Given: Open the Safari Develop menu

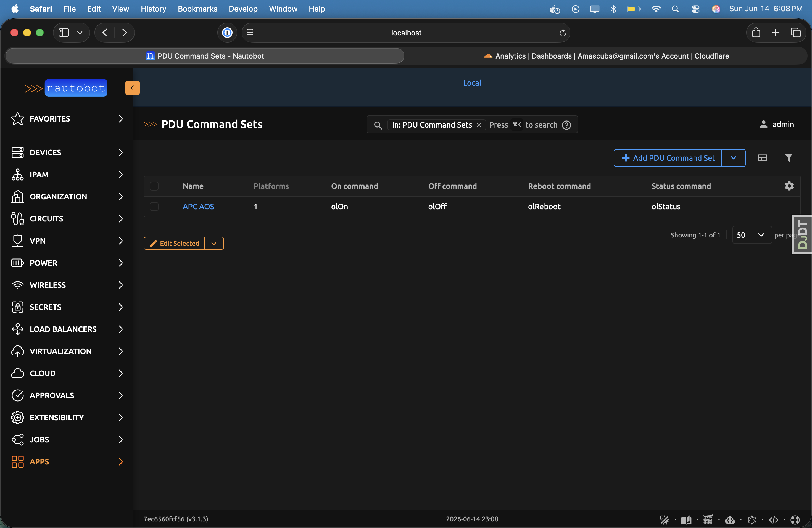Looking at the screenshot, I should tap(243, 9).
